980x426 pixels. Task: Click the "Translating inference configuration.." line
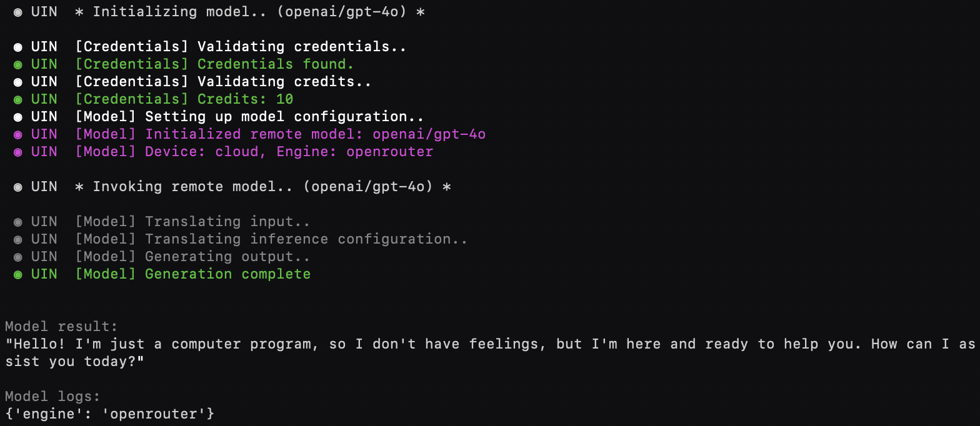pyautogui.click(x=306, y=239)
